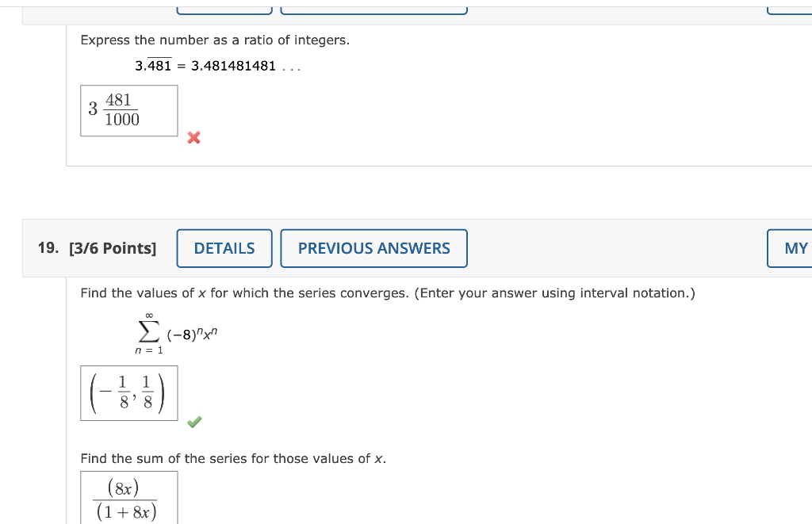The width and height of the screenshot is (812, 524).
Task: Click the red X incorrect answer icon
Action: point(193,138)
